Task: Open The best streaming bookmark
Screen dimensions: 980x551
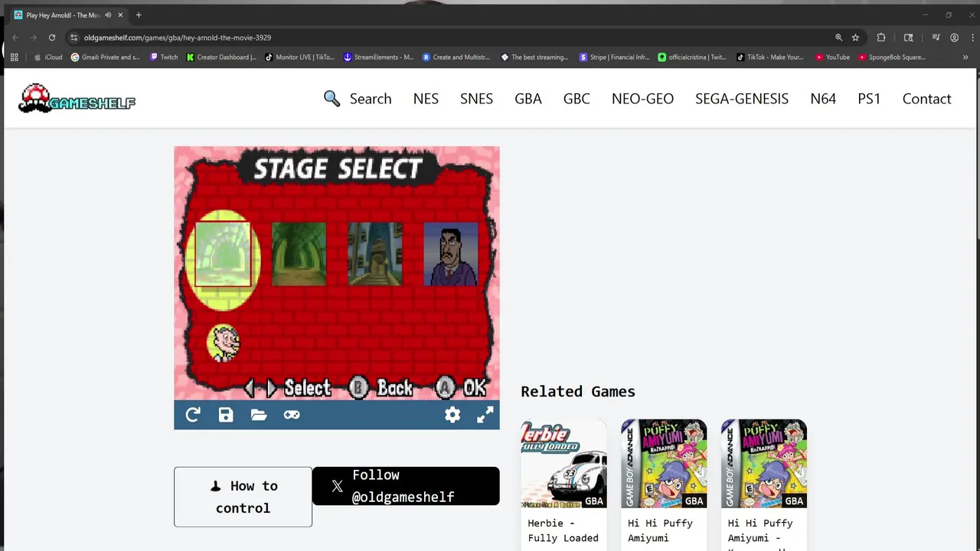Action: 534,57
